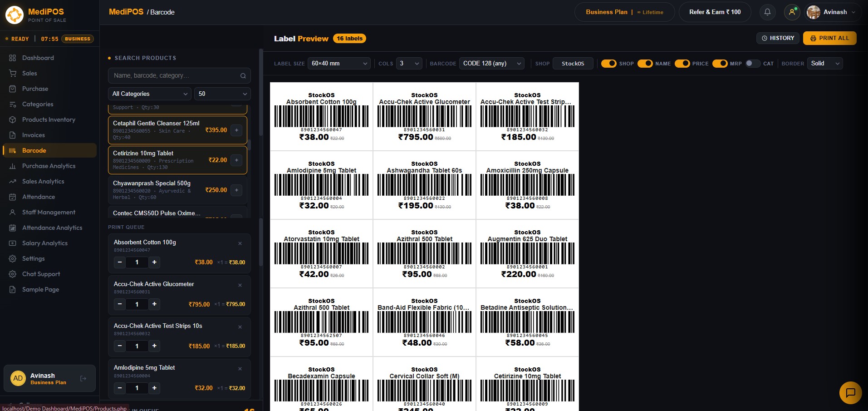Open the Label Size 60×40 mm dropdown
This screenshot has height=411, width=868.
(x=339, y=64)
